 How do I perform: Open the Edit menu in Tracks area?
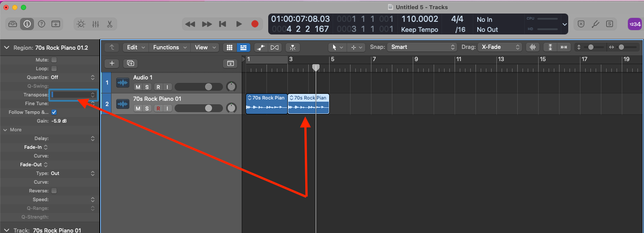pos(135,47)
